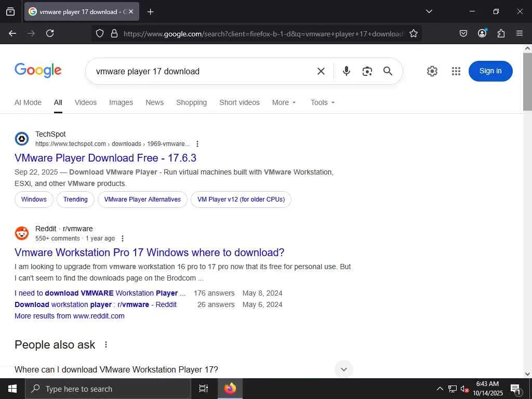532x399 pixels.
Task: Reload the current page
Action: (50, 33)
